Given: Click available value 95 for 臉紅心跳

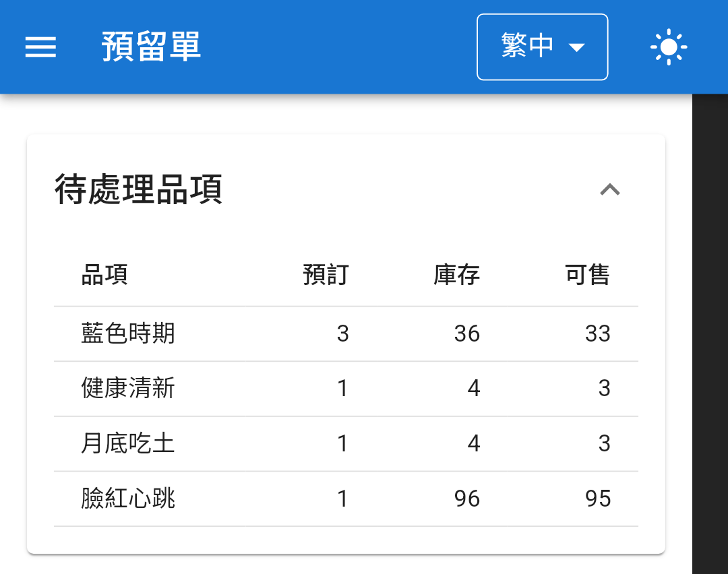Looking at the screenshot, I should [597, 499].
